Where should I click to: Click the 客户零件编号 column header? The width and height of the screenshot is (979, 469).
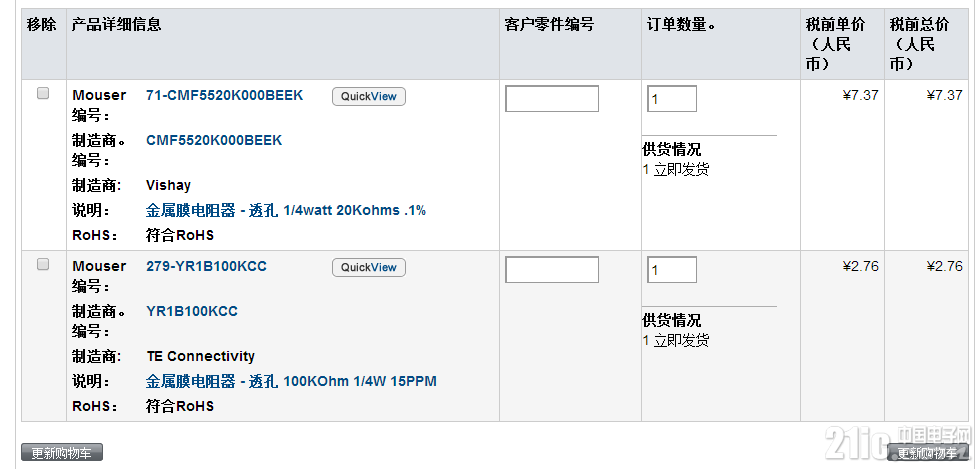coord(549,25)
